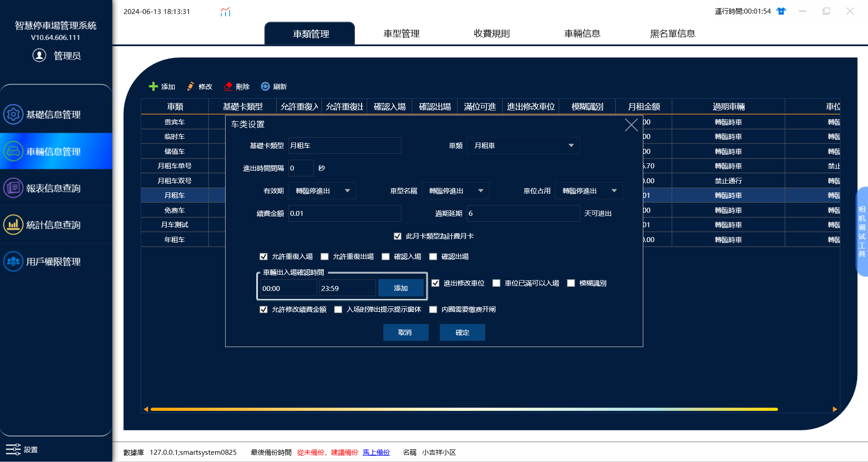This screenshot has height=462, width=868.
Task: Uncheck 此月卡類型為計費月卡 checkbox
Action: 397,236
